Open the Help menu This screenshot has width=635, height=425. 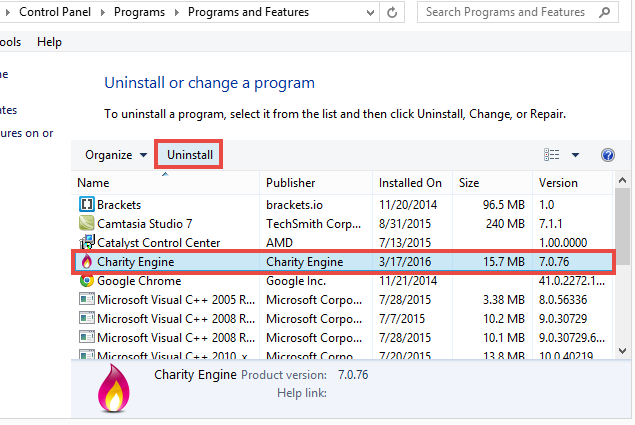pyautogui.click(x=49, y=42)
